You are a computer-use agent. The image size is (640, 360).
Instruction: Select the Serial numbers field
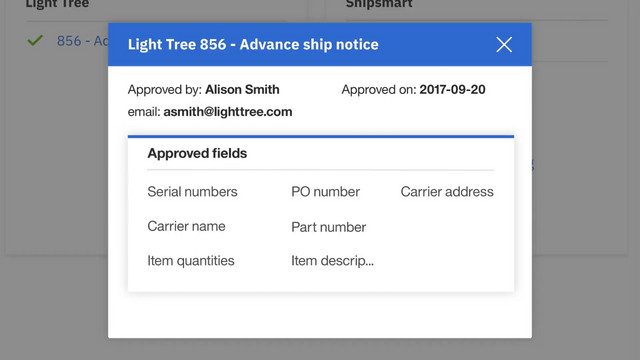coord(192,191)
